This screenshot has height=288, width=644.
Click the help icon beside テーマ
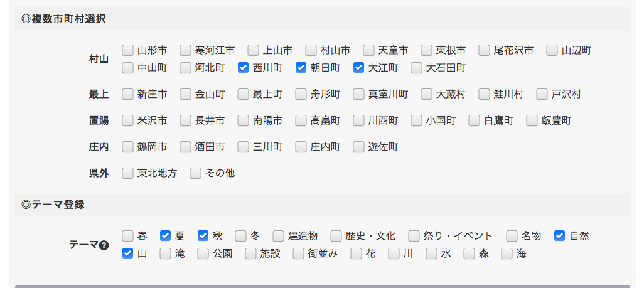pyautogui.click(x=104, y=245)
